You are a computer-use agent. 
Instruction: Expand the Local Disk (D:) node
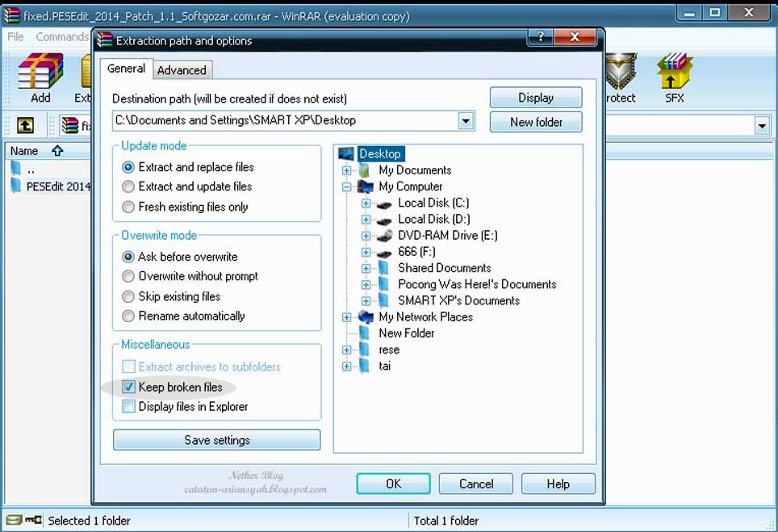click(x=366, y=220)
